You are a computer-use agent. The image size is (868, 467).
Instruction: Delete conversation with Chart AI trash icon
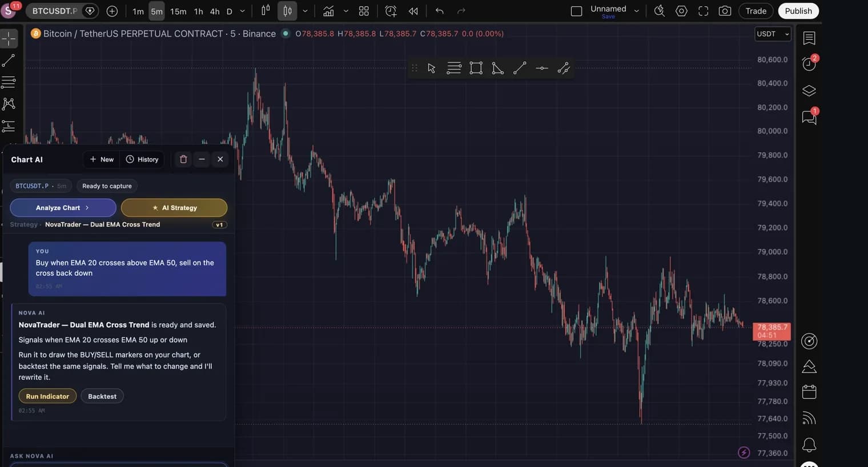[183, 159]
